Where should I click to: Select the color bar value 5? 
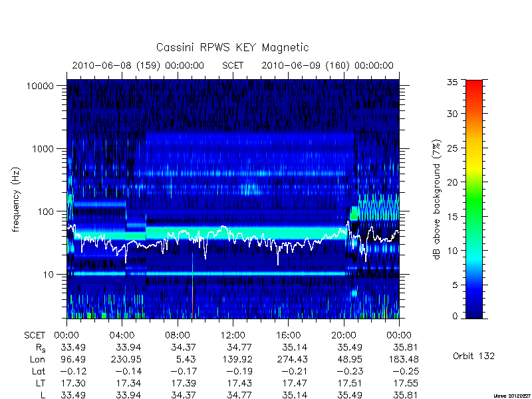click(x=455, y=285)
